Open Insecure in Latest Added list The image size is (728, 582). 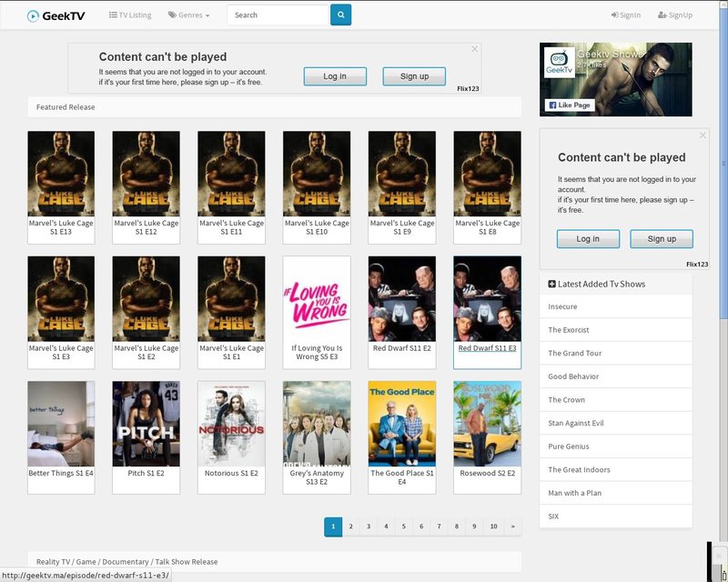616,306
